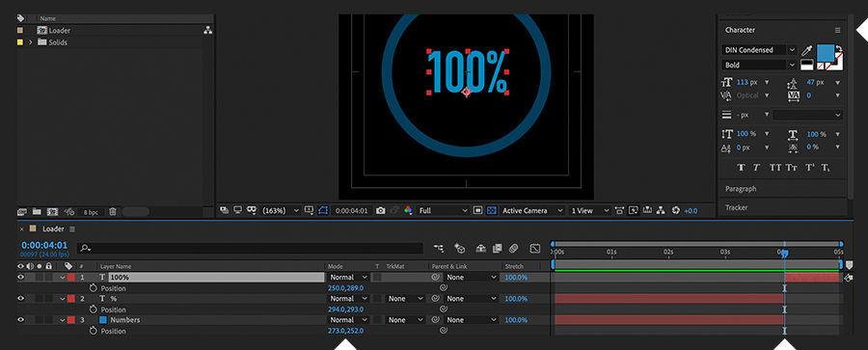Image resolution: width=868 pixels, height=350 pixels.
Task: Open the channel and color management RGB icon
Action: 408,210
